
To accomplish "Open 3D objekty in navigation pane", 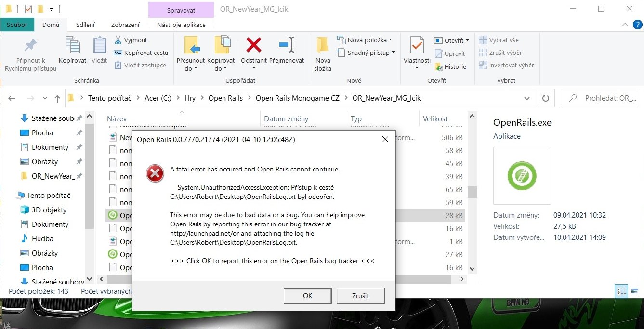I will tap(43, 210).
